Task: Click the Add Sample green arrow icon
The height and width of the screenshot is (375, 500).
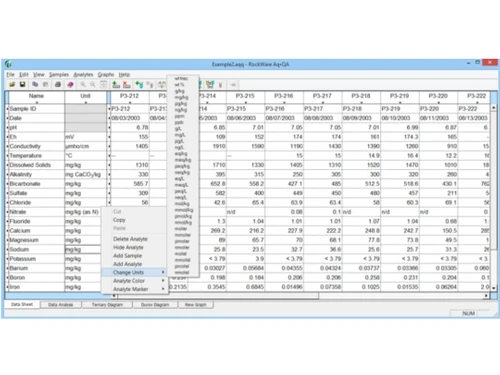Action: tap(116, 85)
